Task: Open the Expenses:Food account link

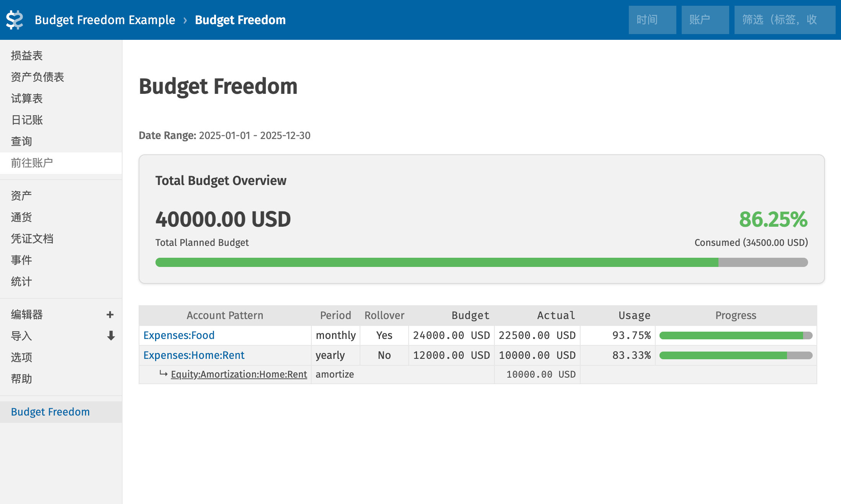Action: pos(179,335)
